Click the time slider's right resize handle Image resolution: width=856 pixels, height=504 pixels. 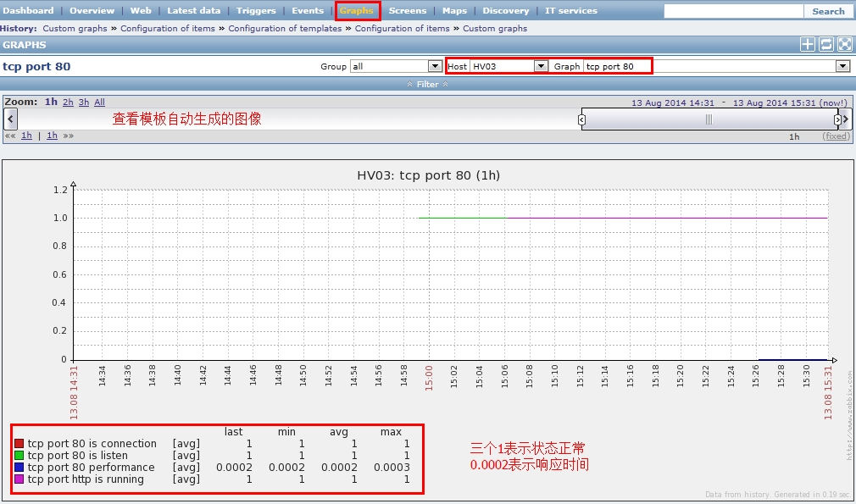coord(837,119)
